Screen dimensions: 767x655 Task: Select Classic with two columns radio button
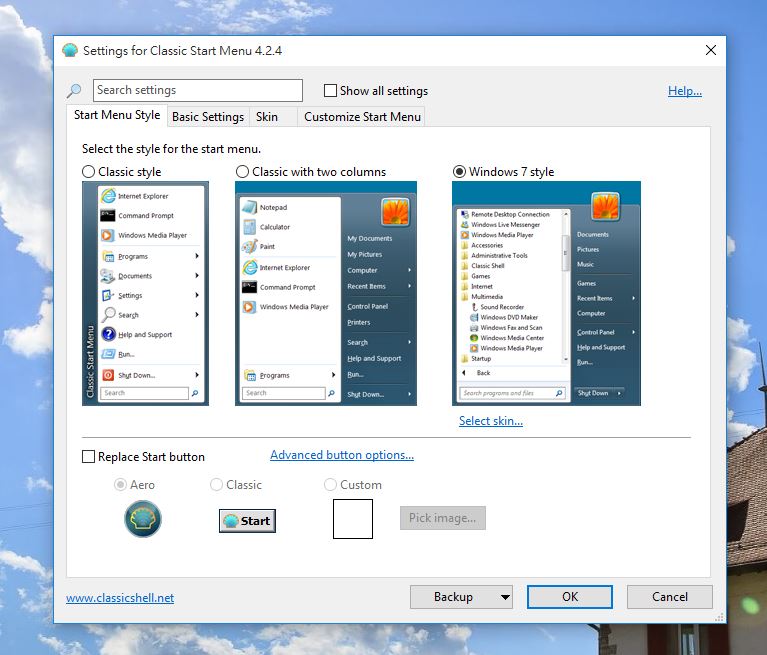(x=242, y=172)
